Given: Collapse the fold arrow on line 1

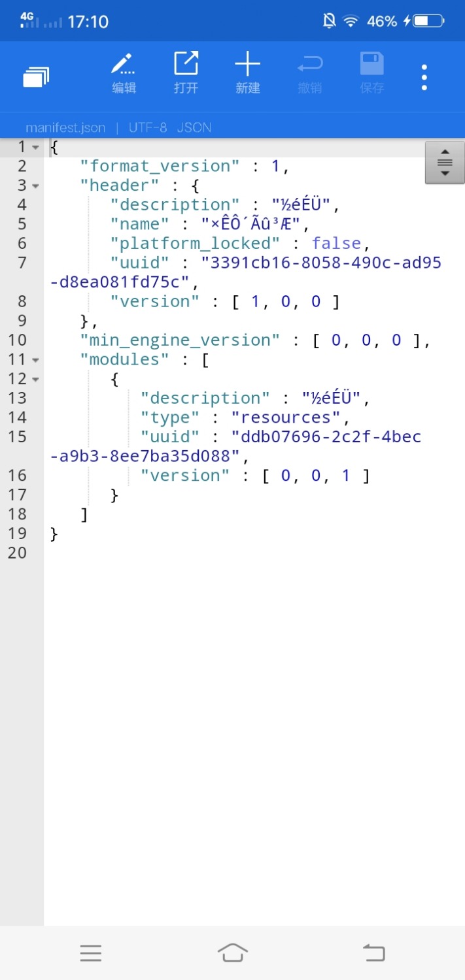Looking at the screenshot, I should (x=35, y=148).
